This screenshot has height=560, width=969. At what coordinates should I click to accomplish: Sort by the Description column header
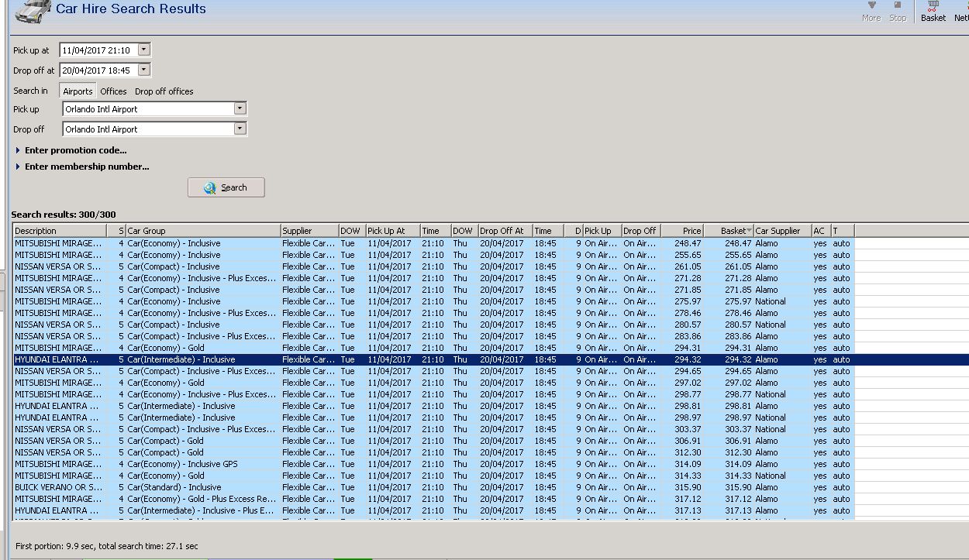pos(60,231)
